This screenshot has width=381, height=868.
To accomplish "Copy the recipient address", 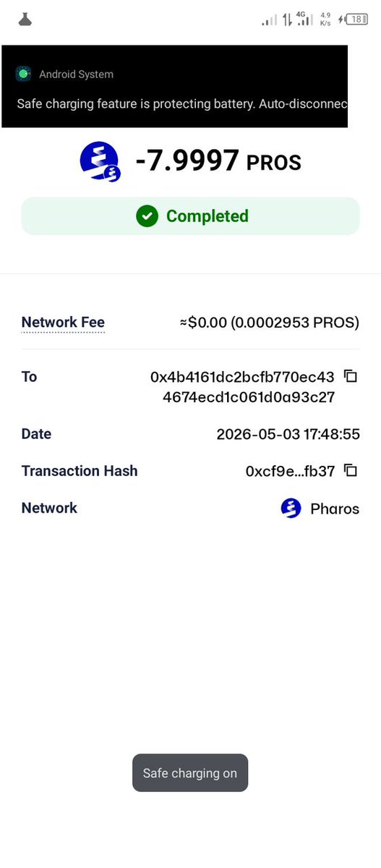I will pos(351,377).
